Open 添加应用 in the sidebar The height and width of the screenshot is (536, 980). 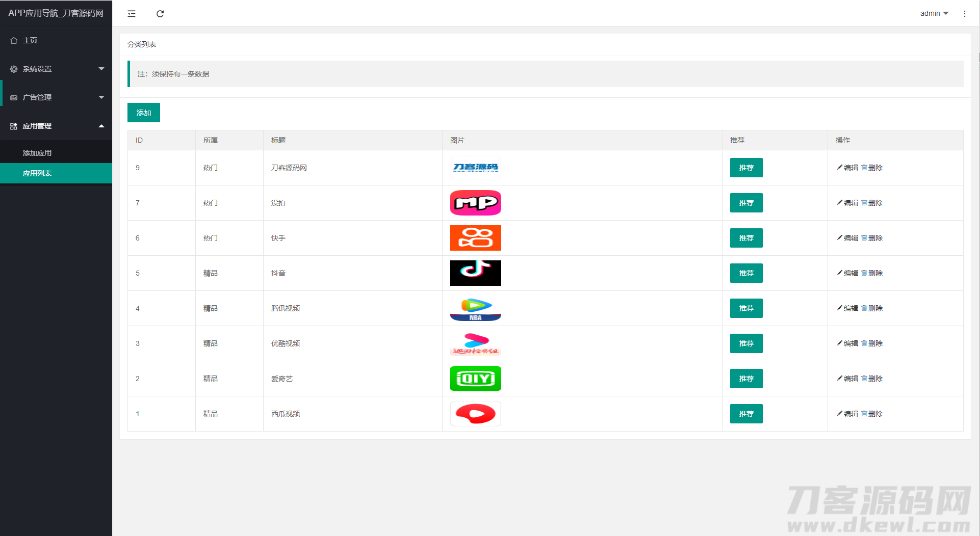[37, 153]
